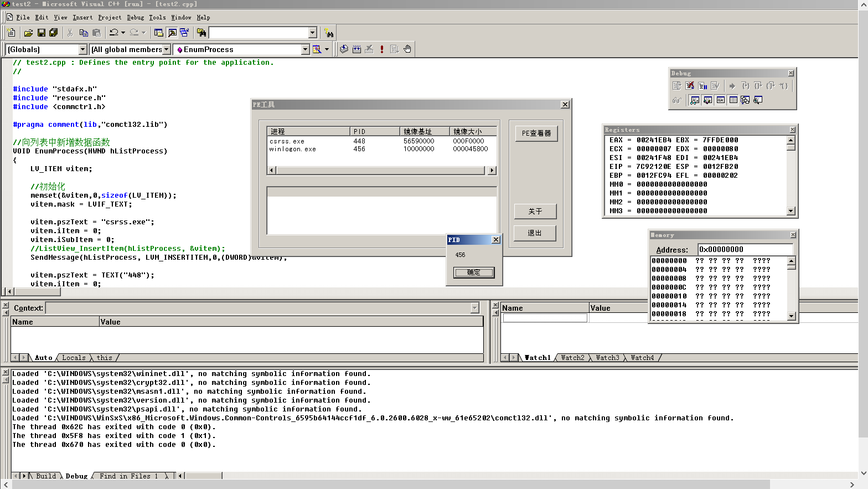Screen dimensions: 868x489
Task: Switch to the Locals tab
Action: (74, 358)
